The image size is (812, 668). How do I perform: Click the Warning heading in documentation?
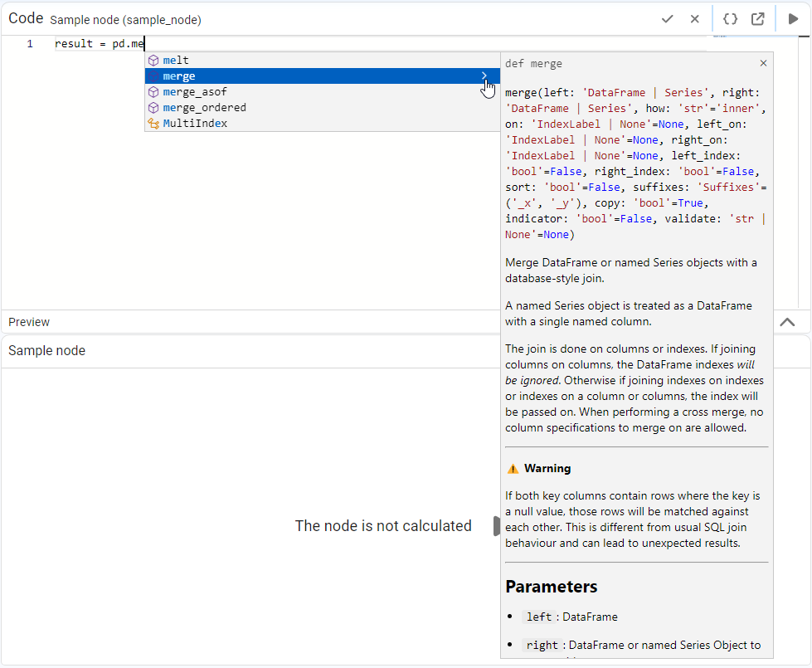point(548,469)
